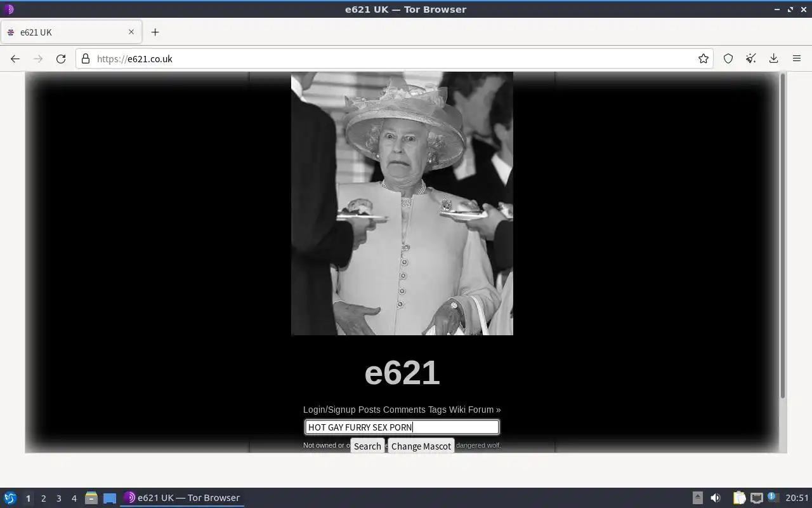Close the e621 UK tab
812x508 pixels.
tap(131, 32)
